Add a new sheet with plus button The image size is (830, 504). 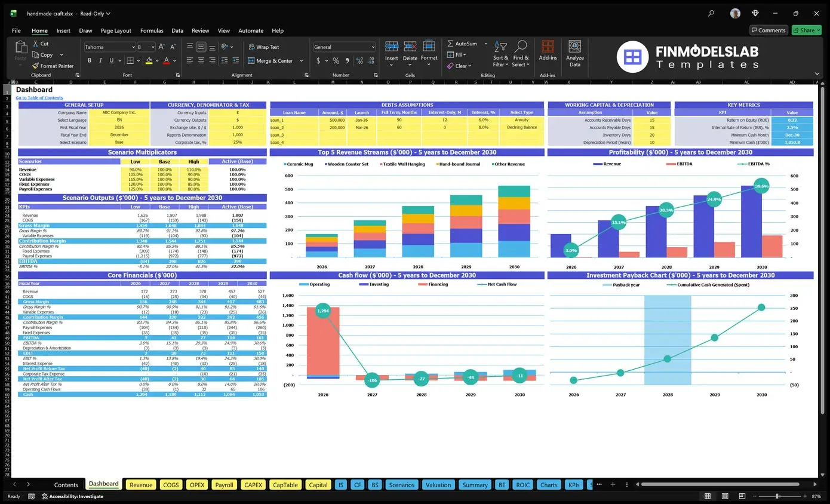[x=614, y=484]
